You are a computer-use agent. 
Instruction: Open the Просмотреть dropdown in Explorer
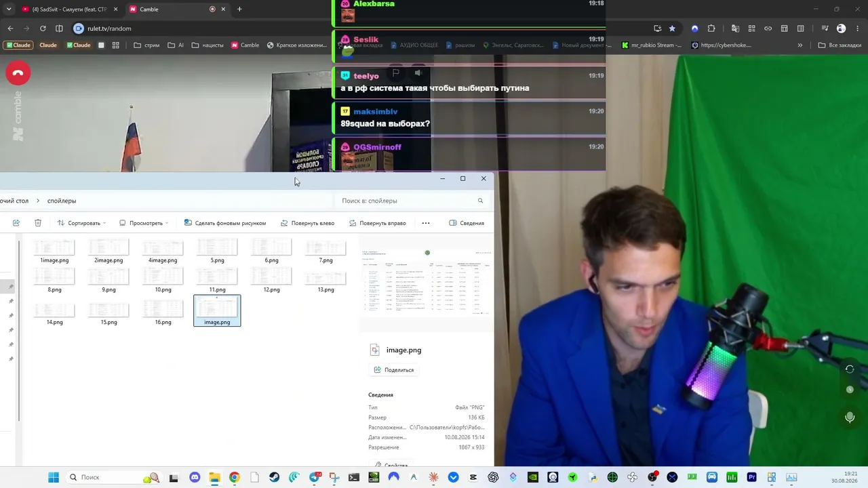pos(144,223)
